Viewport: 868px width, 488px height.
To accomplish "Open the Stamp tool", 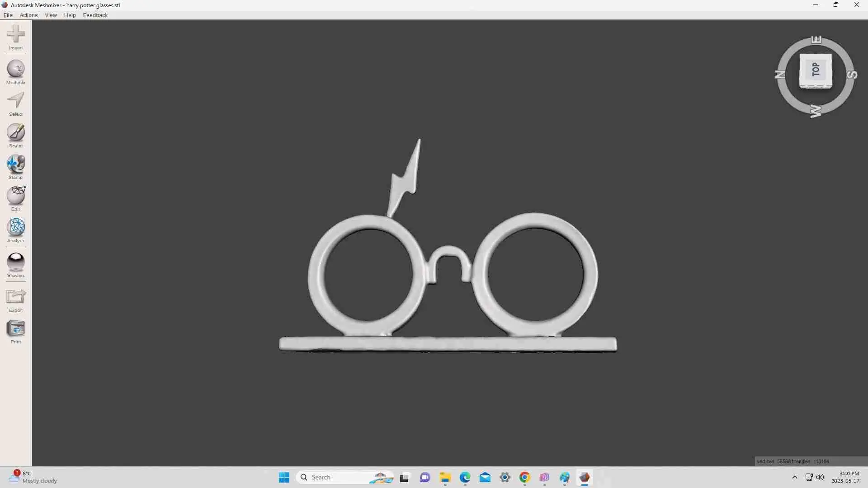I will point(16,167).
